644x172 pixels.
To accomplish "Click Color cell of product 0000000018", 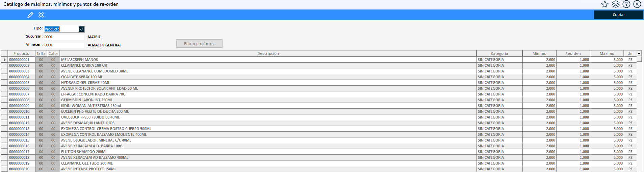I will pos(53,157).
